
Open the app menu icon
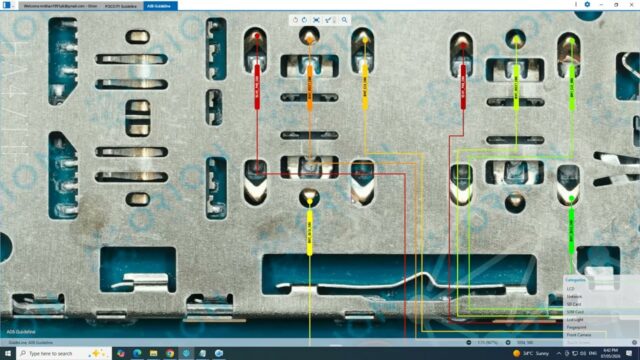pos(7,5)
